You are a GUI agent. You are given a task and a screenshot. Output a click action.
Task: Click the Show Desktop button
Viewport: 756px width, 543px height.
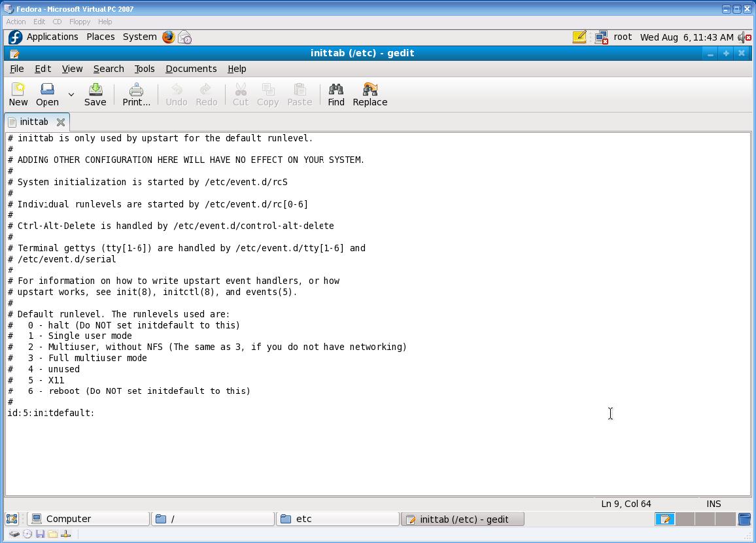coord(12,519)
